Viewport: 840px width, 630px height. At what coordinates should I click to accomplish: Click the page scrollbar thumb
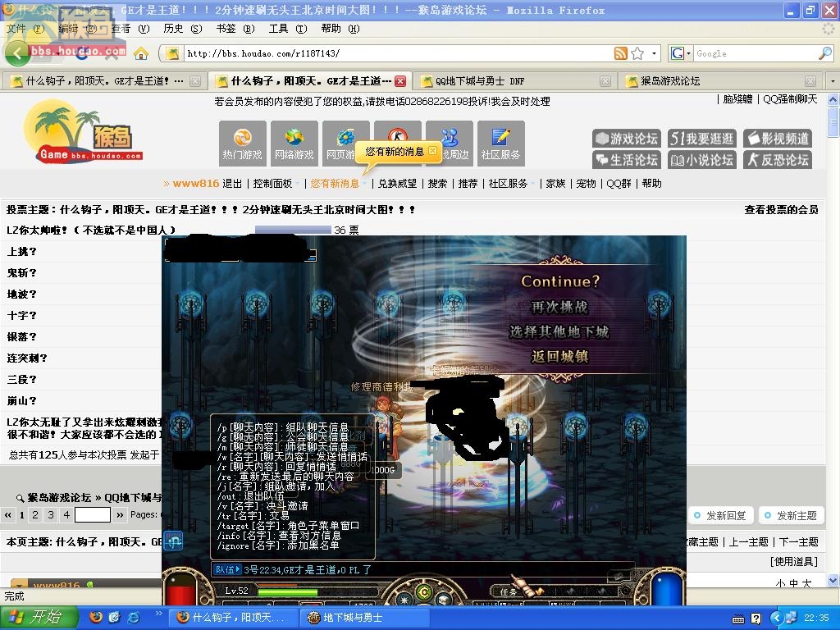click(x=833, y=122)
